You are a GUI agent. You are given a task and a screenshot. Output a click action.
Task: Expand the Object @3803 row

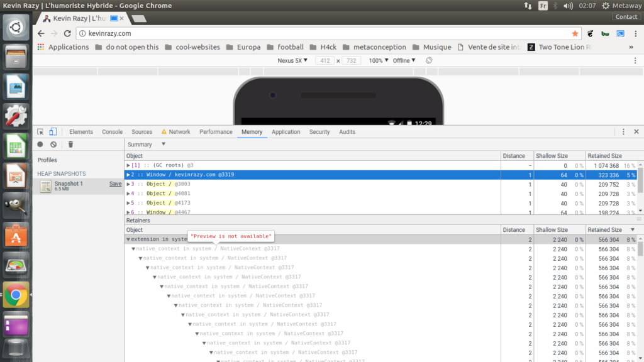[128, 184]
